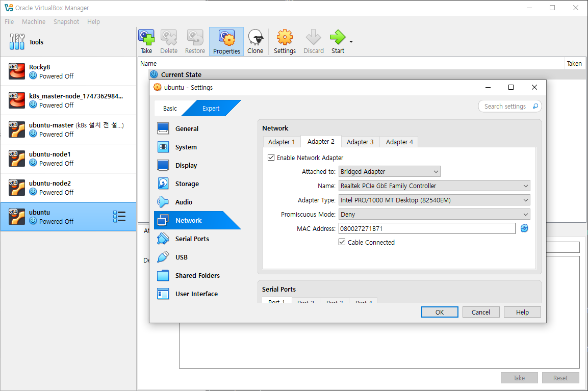Viewport: 588px width, 391px height.
Task: Open the Help menu
Action: tap(93, 22)
